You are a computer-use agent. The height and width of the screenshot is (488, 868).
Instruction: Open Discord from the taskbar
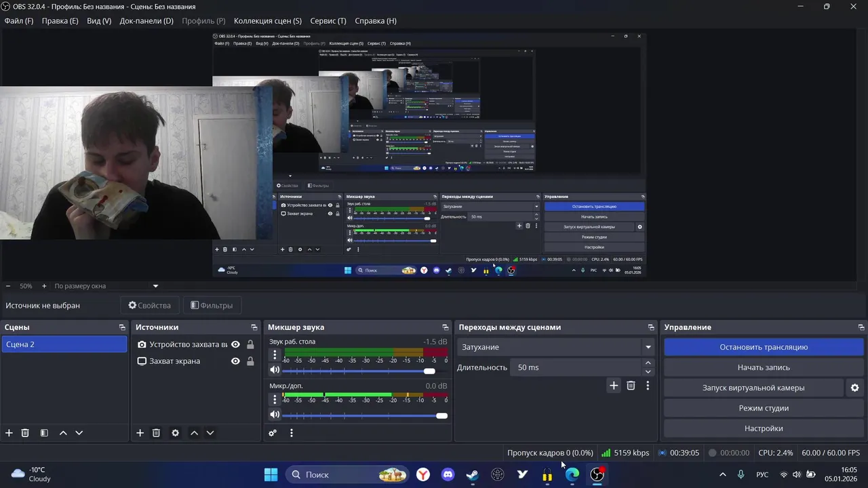point(448,474)
